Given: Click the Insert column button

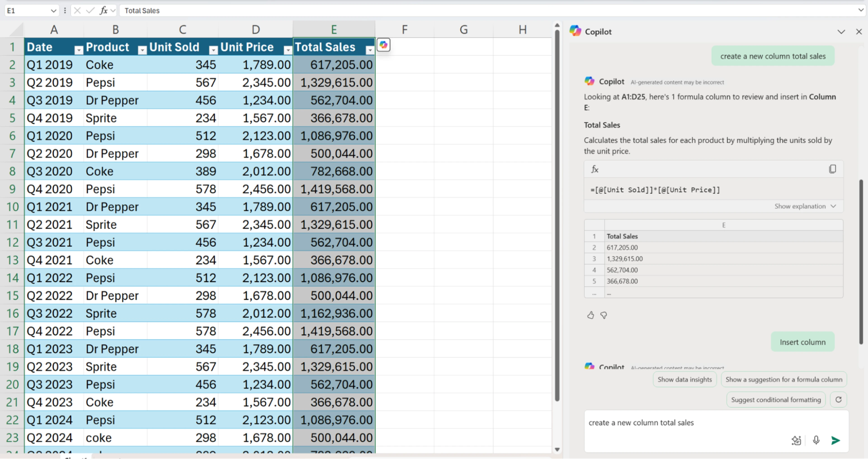Looking at the screenshot, I should tap(803, 342).
